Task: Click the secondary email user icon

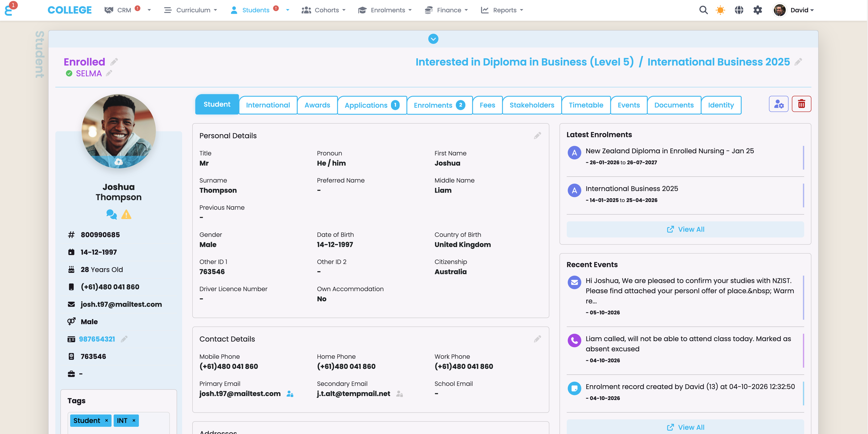Action: [400, 394]
